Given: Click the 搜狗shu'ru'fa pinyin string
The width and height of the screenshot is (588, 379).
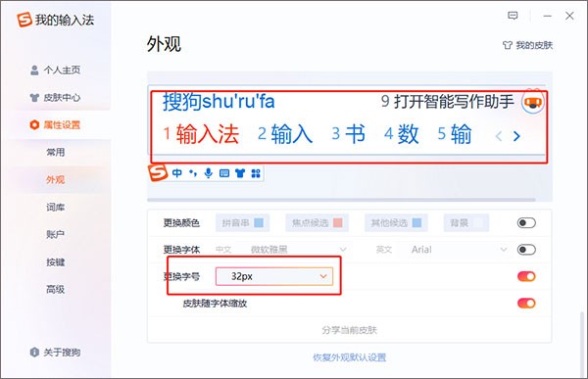Looking at the screenshot, I should (x=219, y=102).
